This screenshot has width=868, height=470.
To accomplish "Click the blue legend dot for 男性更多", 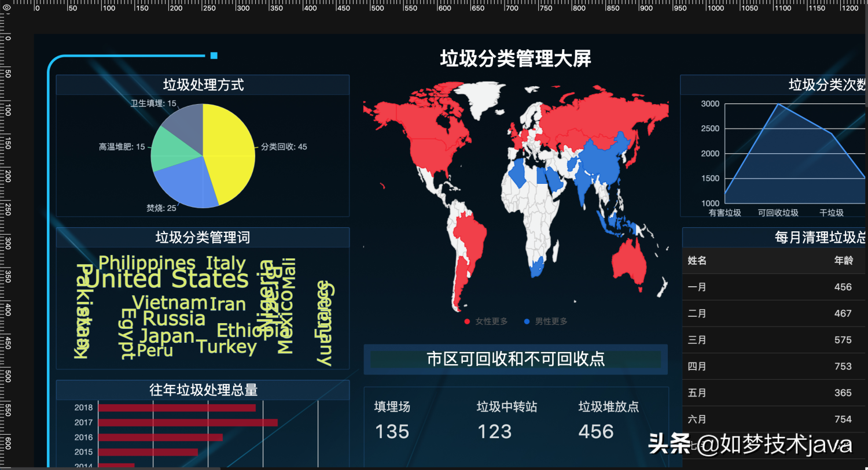I will coord(527,321).
